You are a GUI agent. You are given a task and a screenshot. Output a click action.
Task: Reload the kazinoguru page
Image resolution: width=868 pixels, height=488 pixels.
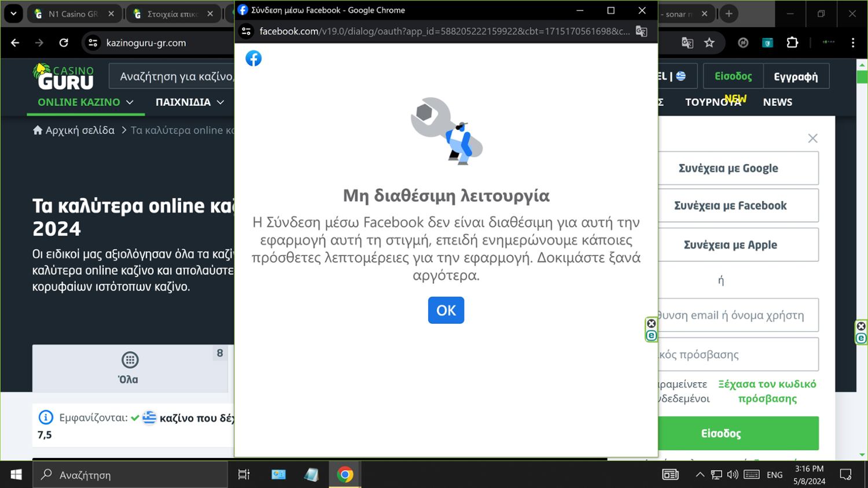click(64, 43)
